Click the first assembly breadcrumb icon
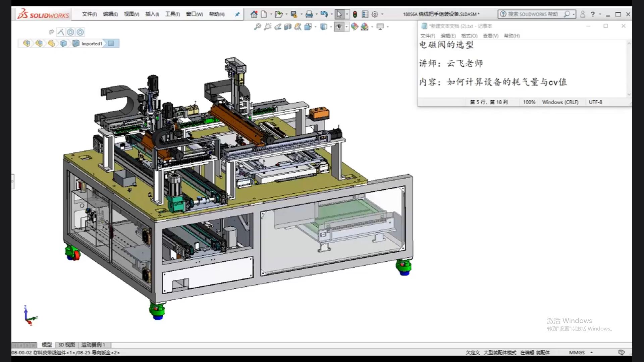Image resolution: width=644 pixels, height=362 pixels. [26, 43]
